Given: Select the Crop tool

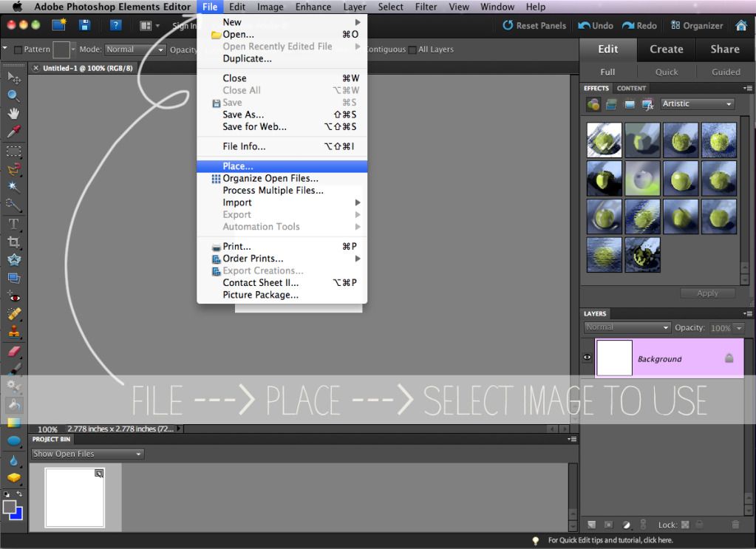Looking at the screenshot, I should [x=13, y=242].
